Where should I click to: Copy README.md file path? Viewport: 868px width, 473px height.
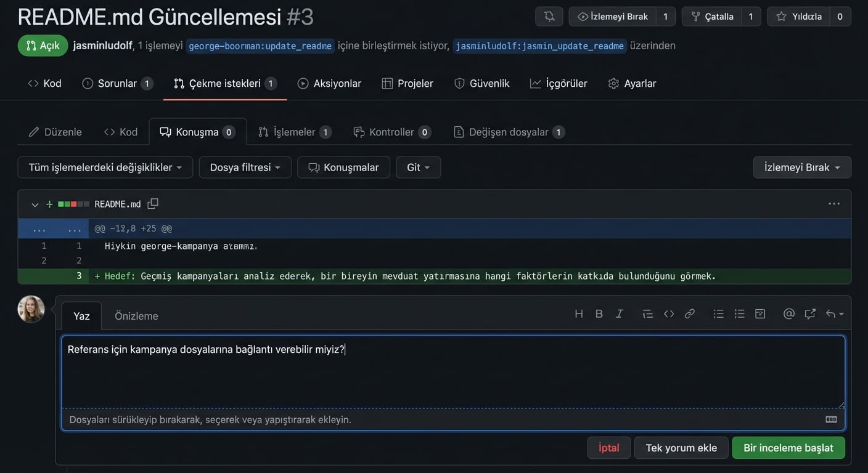point(153,204)
